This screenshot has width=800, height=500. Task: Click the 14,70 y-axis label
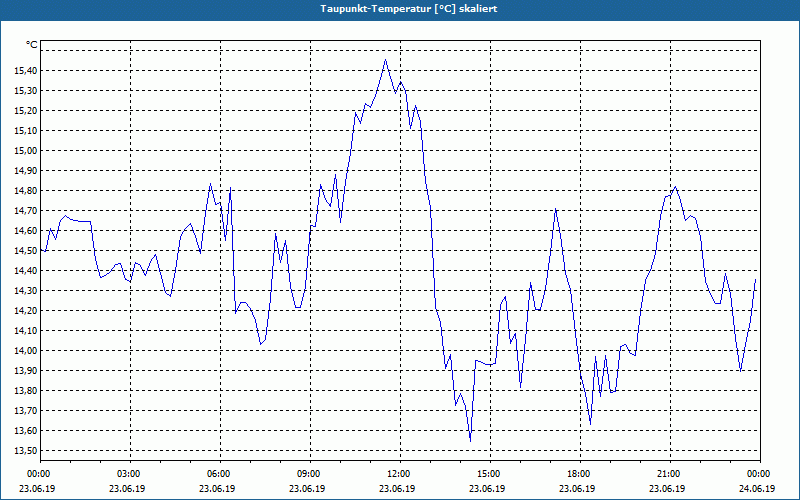25,211
